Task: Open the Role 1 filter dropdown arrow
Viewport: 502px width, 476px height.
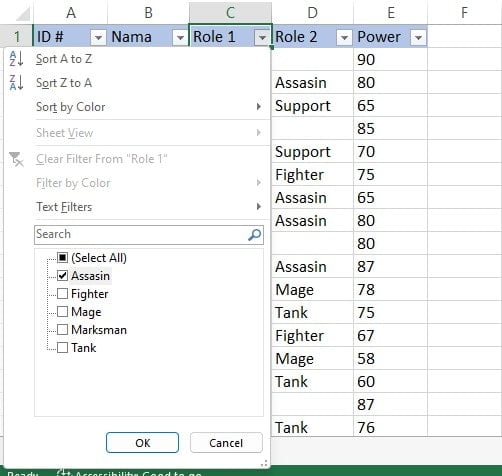Action: (x=262, y=37)
